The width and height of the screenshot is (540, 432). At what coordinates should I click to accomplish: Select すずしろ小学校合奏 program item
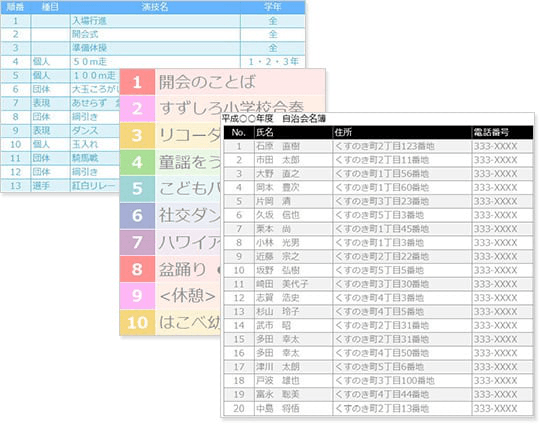coord(231,107)
